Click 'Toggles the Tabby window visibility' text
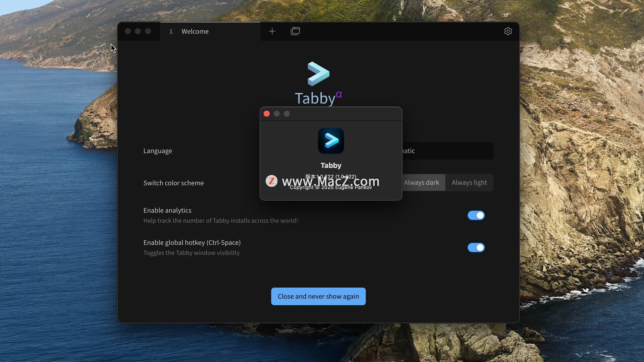The image size is (644, 362). pos(192,253)
